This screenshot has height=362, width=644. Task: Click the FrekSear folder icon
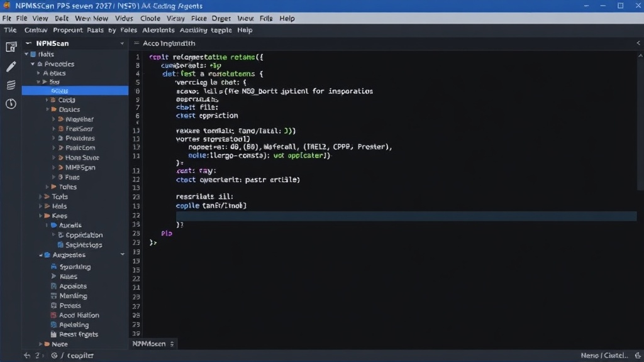[61, 129]
